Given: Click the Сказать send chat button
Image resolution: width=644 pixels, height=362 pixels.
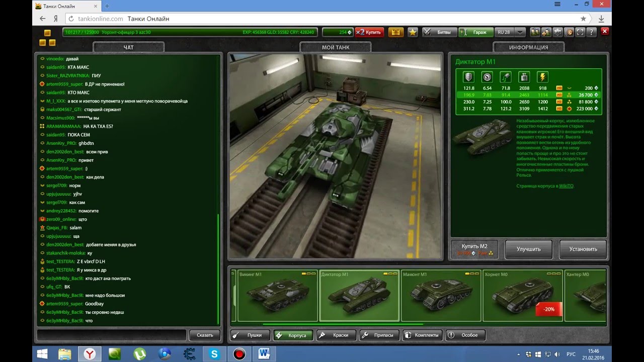Looking at the screenshot, I should pos(205,335).
